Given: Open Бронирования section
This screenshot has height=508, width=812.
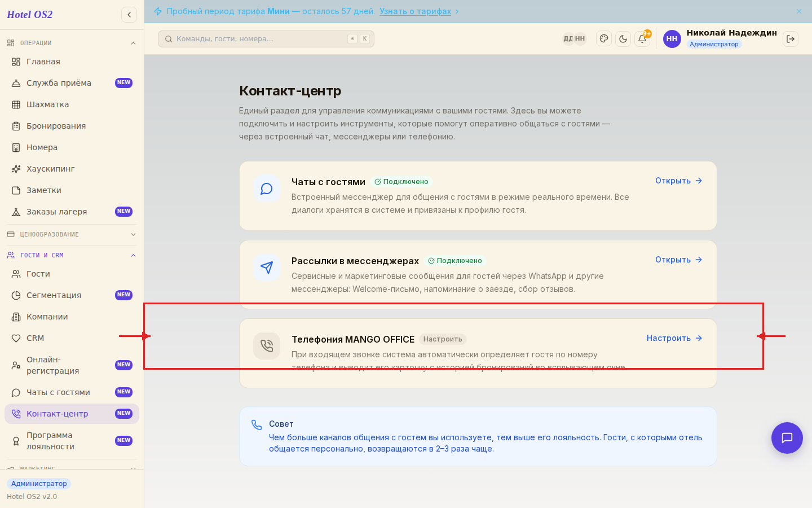Looking at the screenshot, I should pyautogui.click(x=72, y=126).
